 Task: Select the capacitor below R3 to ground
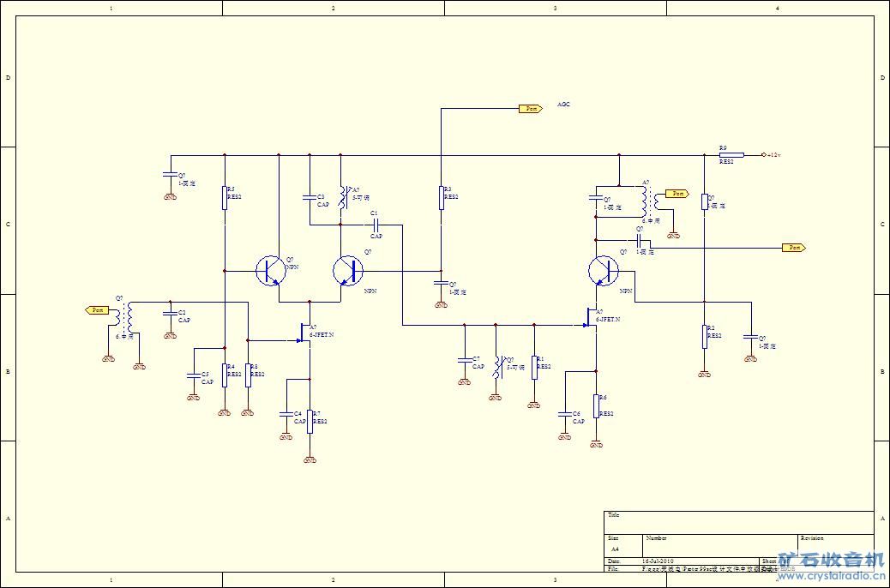coord(441,282)
